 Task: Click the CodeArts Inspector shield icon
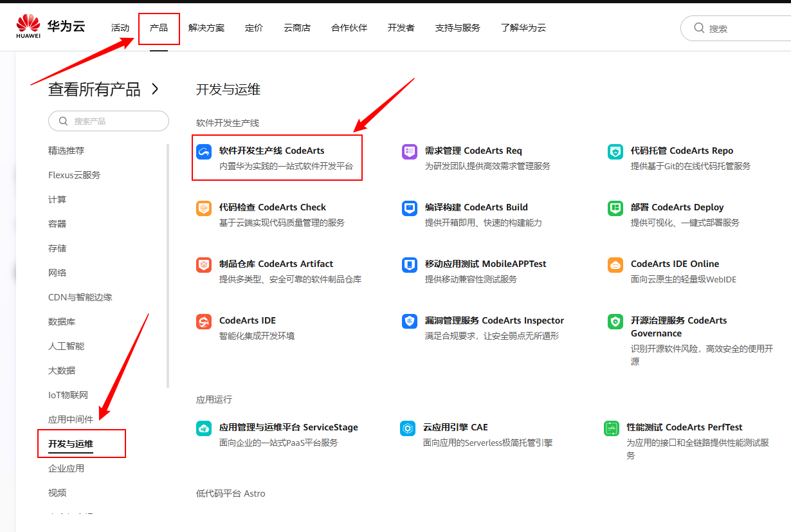coord(410,322)
